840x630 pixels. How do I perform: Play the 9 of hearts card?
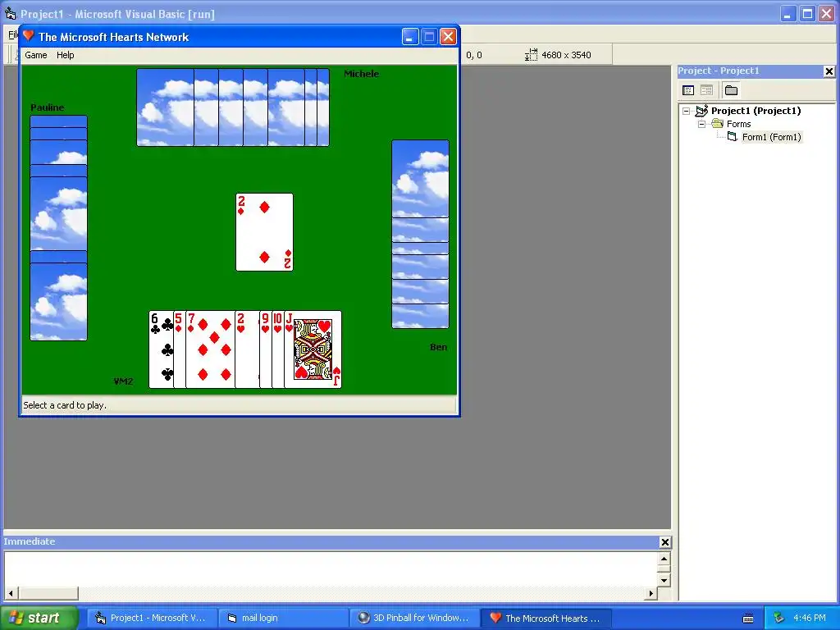coord(265,349)
